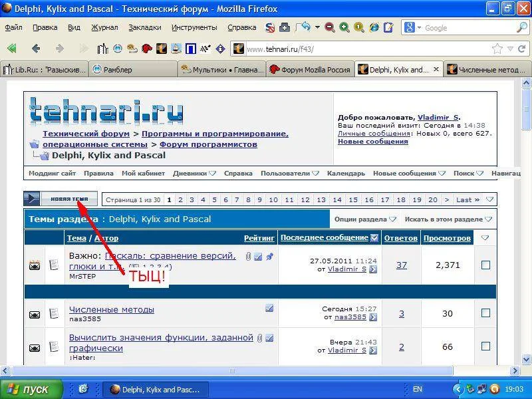
Task: Open the Инструменты menu
Action: tap(194, 27)
